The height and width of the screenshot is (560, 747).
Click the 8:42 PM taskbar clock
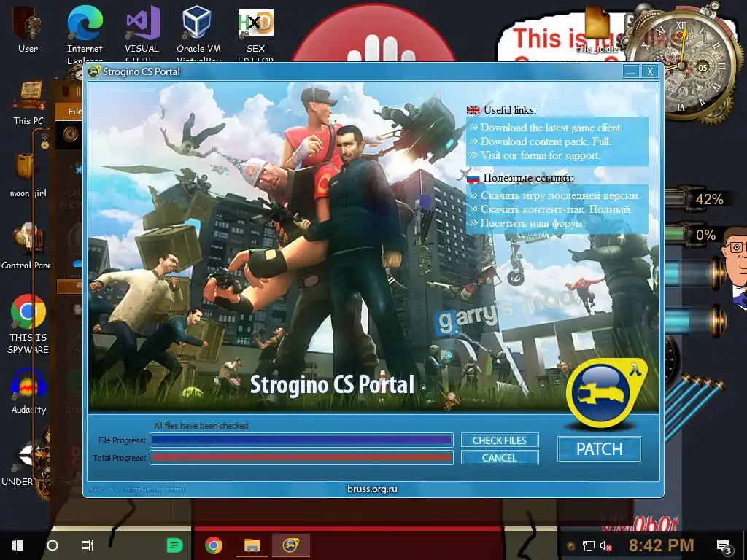(661, 545)
